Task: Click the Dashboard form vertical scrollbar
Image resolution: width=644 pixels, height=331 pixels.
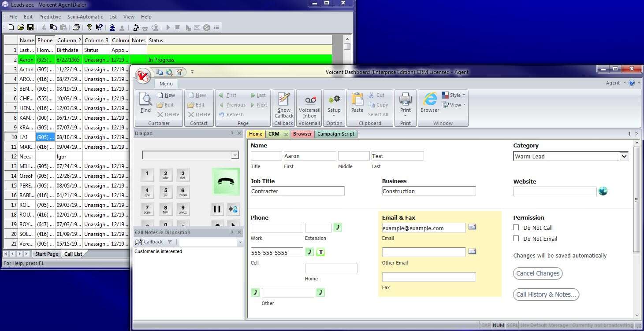Action: point(637,200)
